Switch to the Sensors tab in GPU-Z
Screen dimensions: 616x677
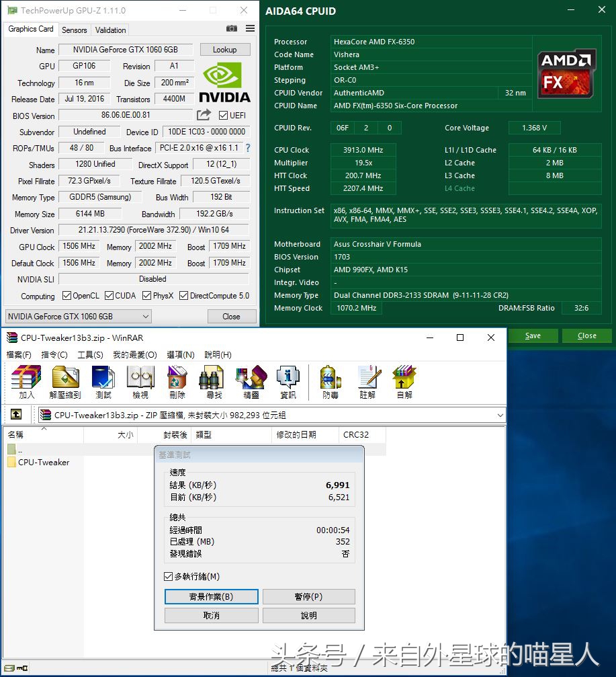tap(74, 30)
